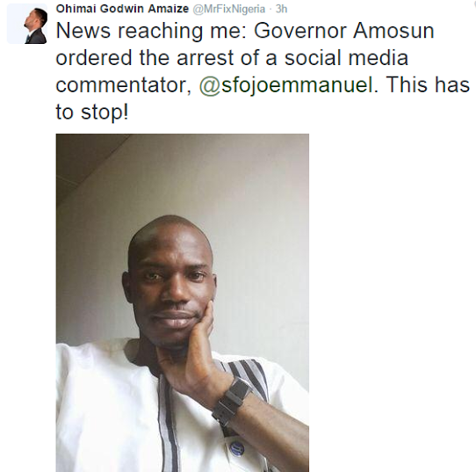Select the words 'Governor Amosun' in tweet
The height and width of the screenshot is (472, 476).
coord(344,31)
